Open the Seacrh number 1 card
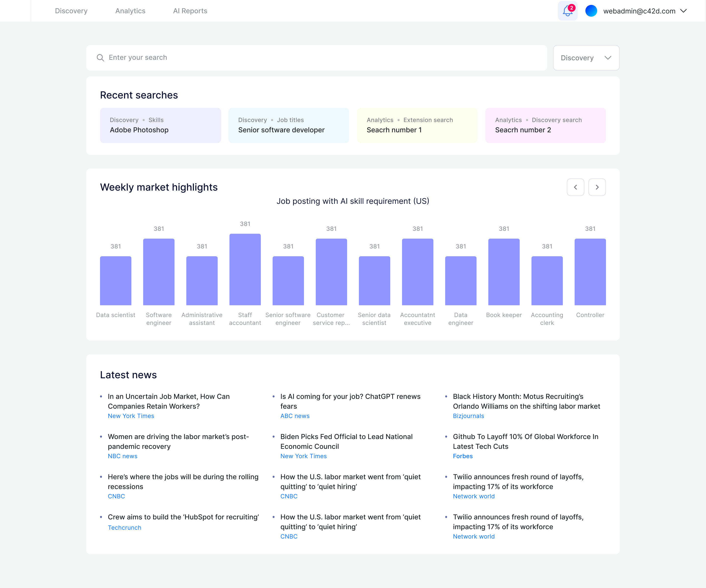Screen dimensions: 706x588 coord(417,125)
